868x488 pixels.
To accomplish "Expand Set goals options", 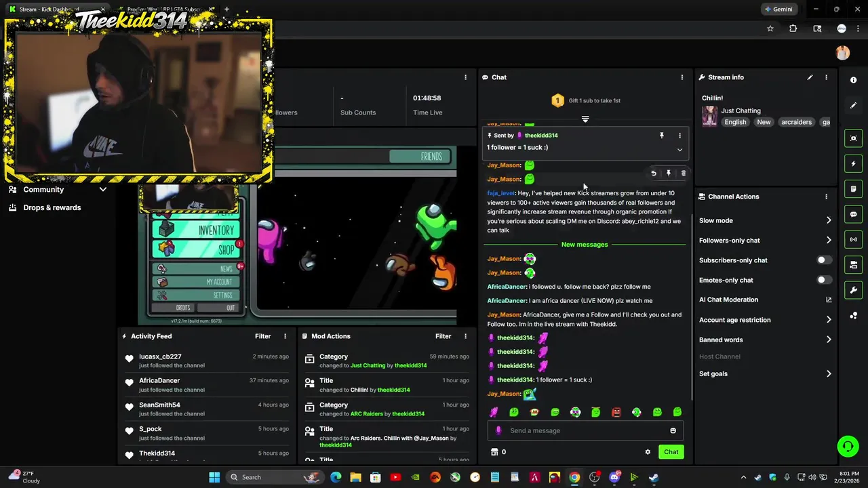I will coord(828,373).
